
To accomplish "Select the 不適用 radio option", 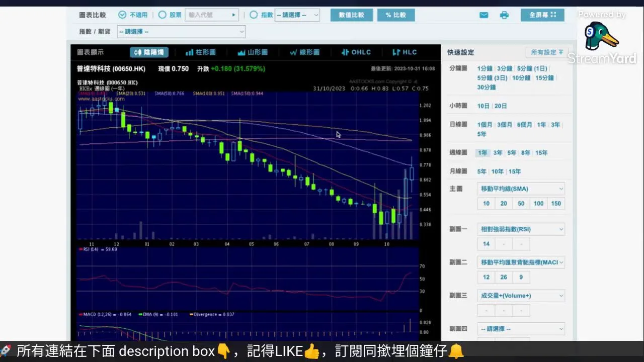I will coord(122,15).
